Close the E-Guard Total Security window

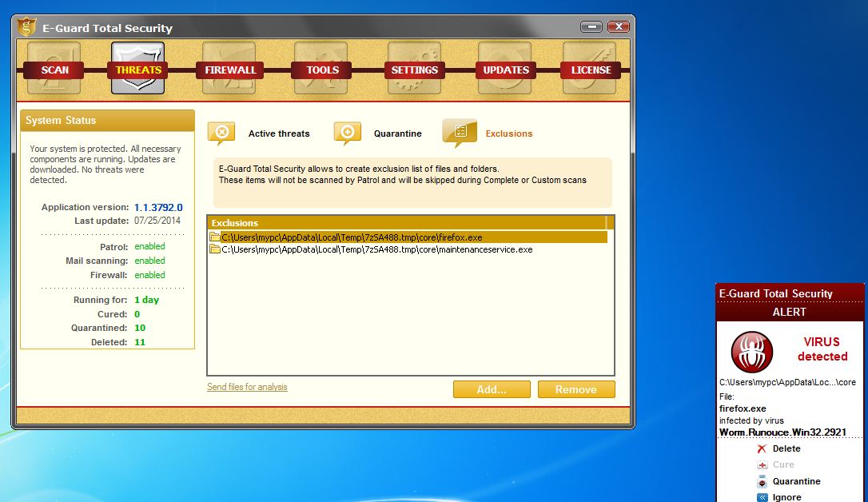pos(619,26)
